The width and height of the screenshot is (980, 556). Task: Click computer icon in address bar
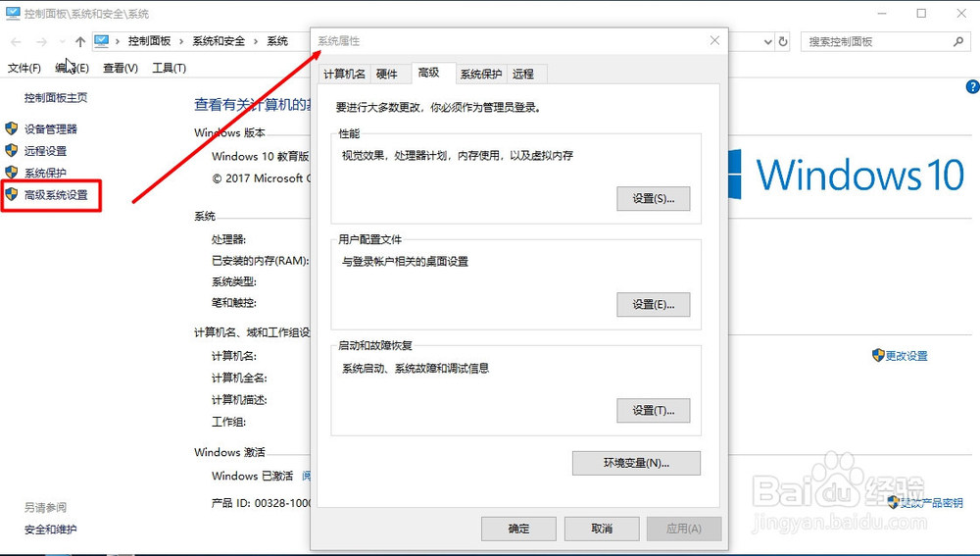[102, 41]
